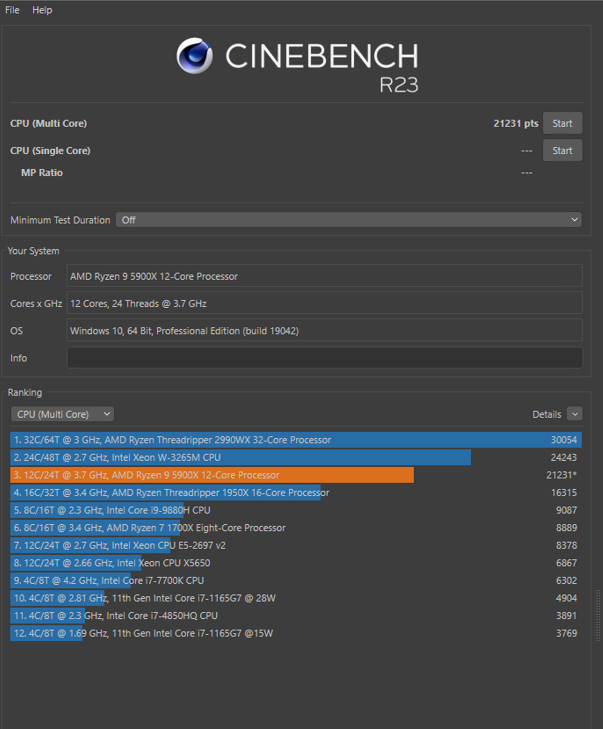Select ranking row AMD Ryzen 7 1700X
Screen dimensions: 603x729
click(296, 528)
